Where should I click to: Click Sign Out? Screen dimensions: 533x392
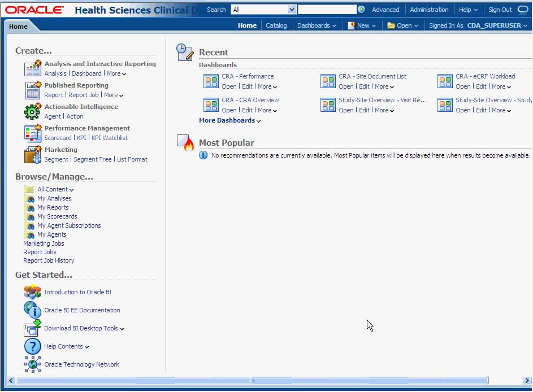tap(500, 10)
